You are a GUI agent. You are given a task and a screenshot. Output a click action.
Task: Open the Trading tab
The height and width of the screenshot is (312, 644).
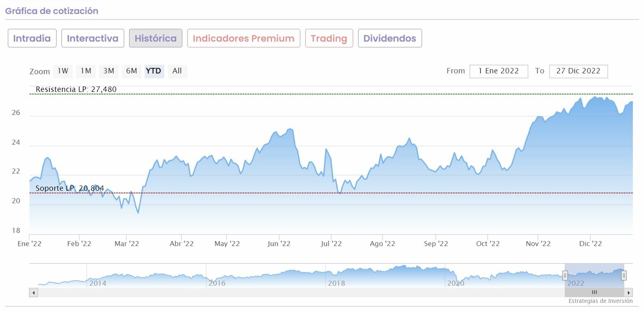(329, 38)
